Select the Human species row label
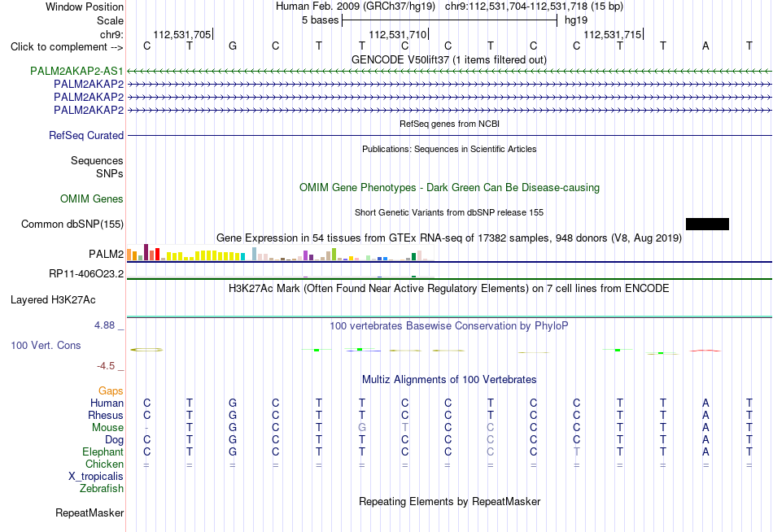 (x=107, y=403)
